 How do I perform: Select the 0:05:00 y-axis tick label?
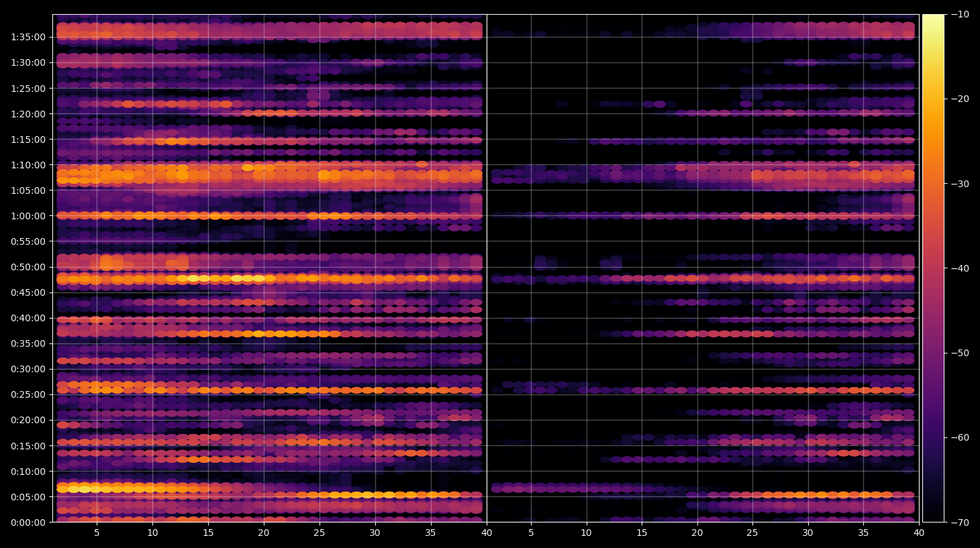coord(28,497)
